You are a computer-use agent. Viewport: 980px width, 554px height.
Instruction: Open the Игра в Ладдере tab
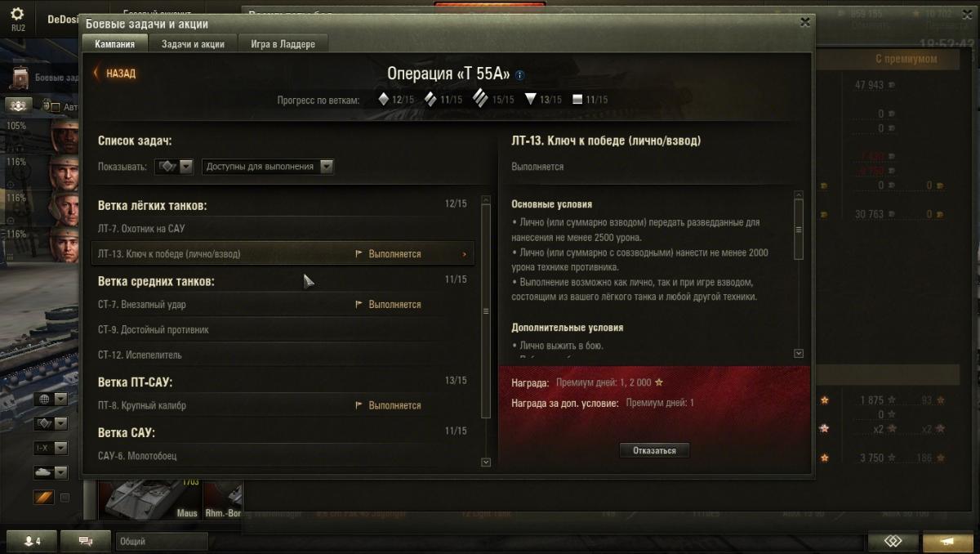tap(283, 43)
